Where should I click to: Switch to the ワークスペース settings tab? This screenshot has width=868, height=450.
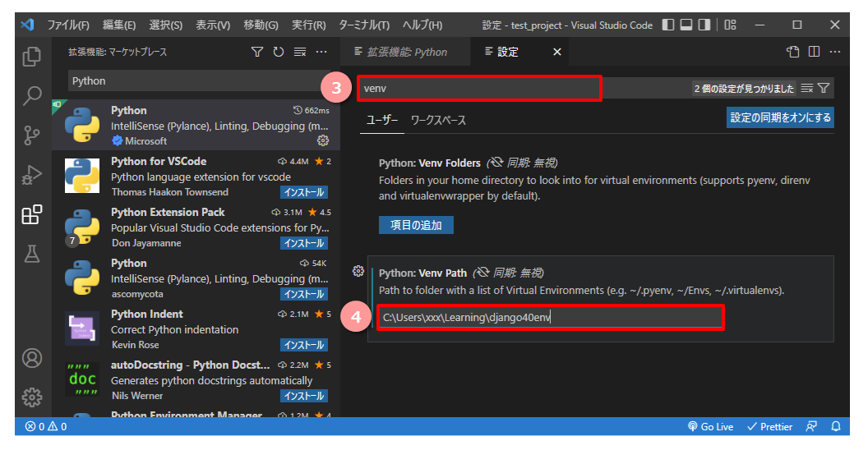(x=438, y=120)
